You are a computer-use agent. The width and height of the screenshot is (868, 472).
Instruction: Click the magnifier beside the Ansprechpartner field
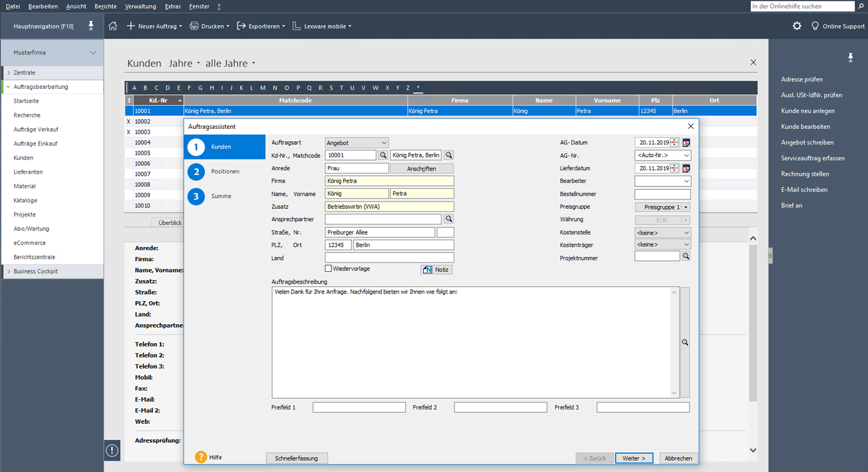(447, 219)
